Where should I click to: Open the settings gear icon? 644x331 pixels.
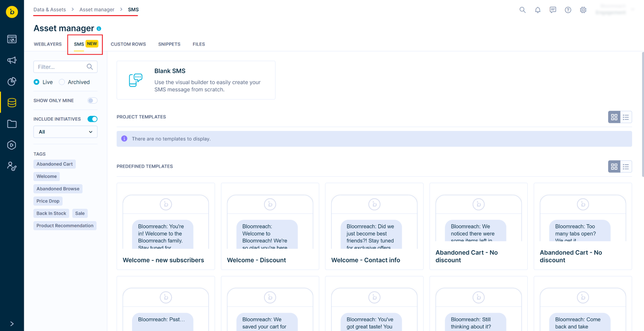pyautogui.click(x=583, y=10)
